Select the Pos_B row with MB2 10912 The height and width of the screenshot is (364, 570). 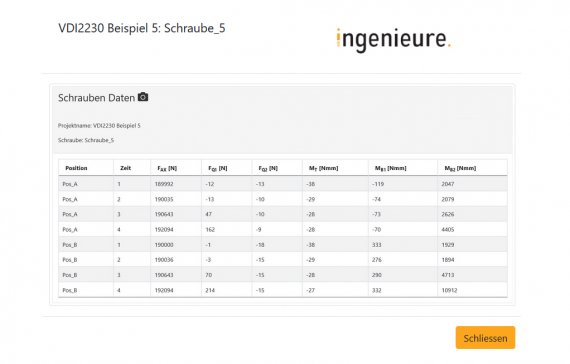(x=283, y=290)
